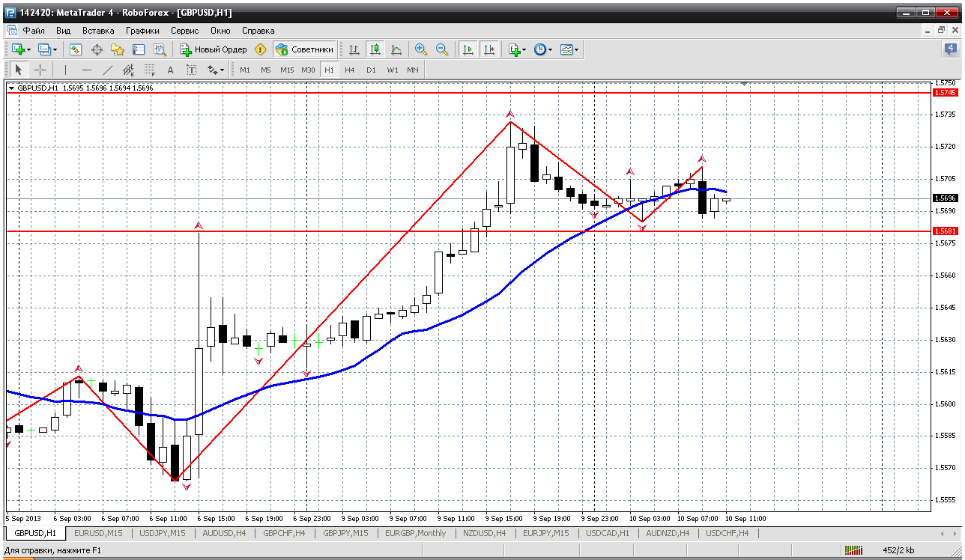The height and width of the screenshot is (560, 965).
Task: Toggle the Советники expert advisors button
Action: coord(304,49)
